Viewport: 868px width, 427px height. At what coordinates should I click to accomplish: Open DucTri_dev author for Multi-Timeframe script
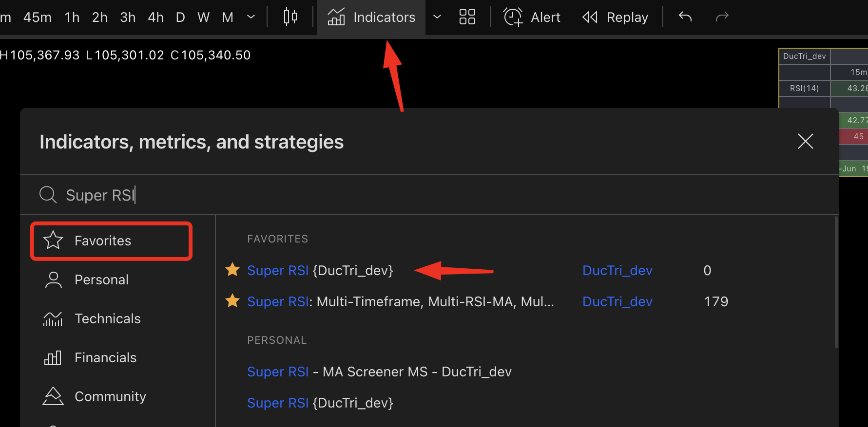tap(617, 301)
